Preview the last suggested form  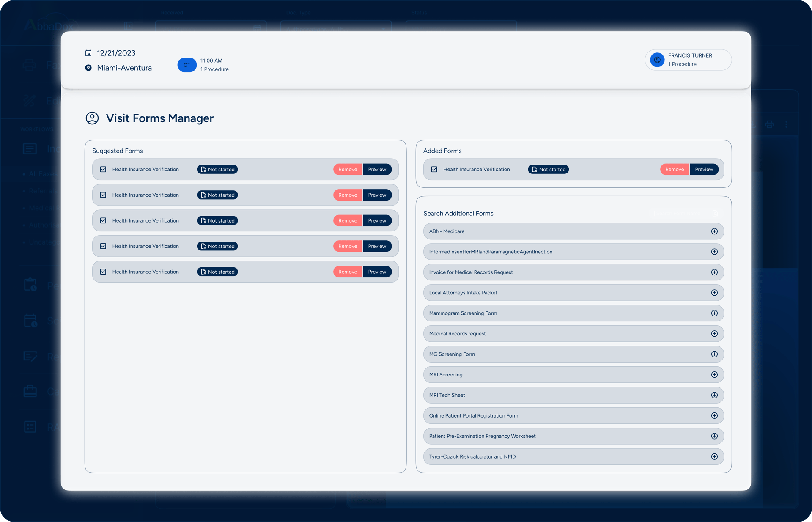coord(377,272)
